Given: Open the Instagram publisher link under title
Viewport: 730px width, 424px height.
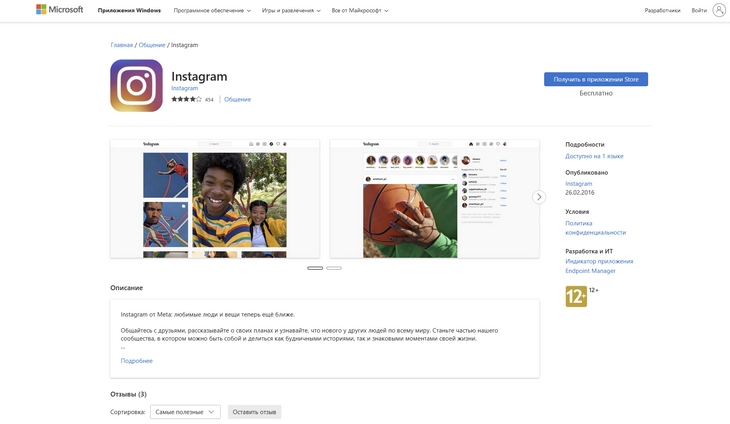Looking at the screenshot, I should click(x=184, y=88).
